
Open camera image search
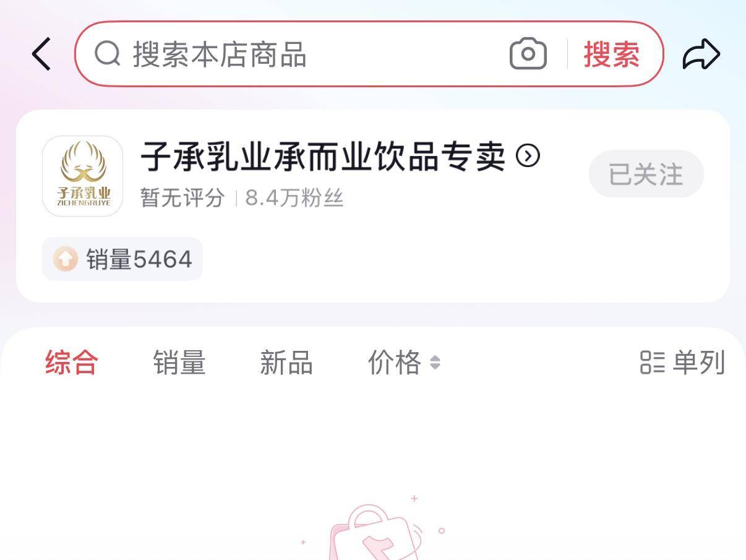point(528,54)
